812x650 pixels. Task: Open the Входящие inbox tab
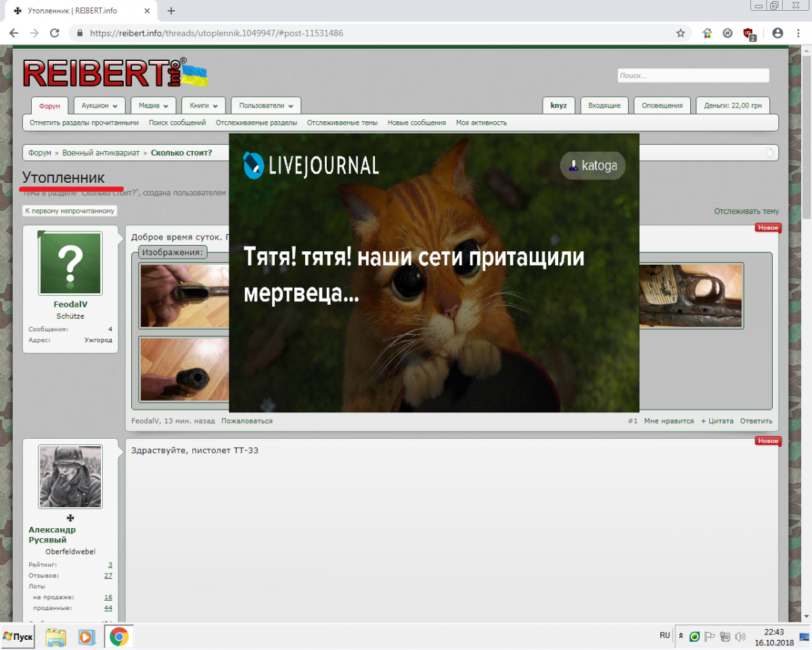[x=604, y=106]
